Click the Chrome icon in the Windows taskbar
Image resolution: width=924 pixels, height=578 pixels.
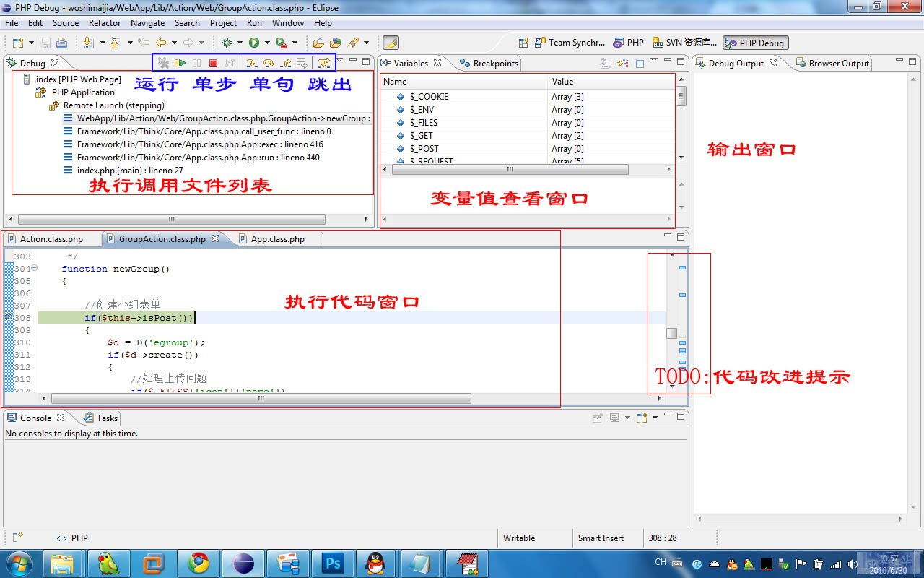coord(199,564)
